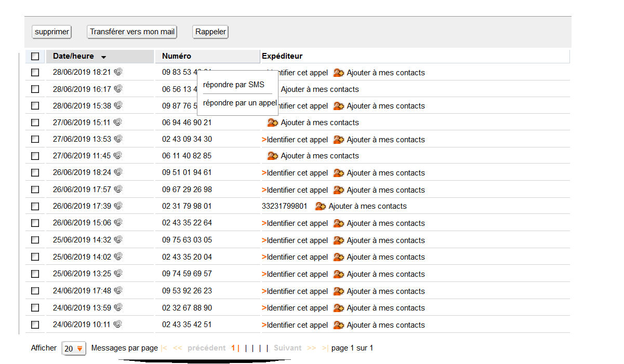The height and width of the screenshot is (364, 624).
Task: Click add-contact icon in the 02 43 09 34 30 row
Action: [x=339, y=139]
